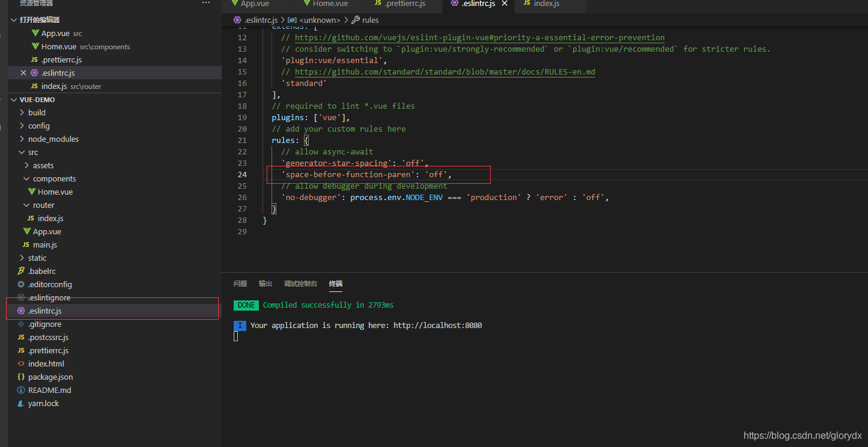Expand the node_modules folder
Screen dimensions: 868x447
coord(53,139)
